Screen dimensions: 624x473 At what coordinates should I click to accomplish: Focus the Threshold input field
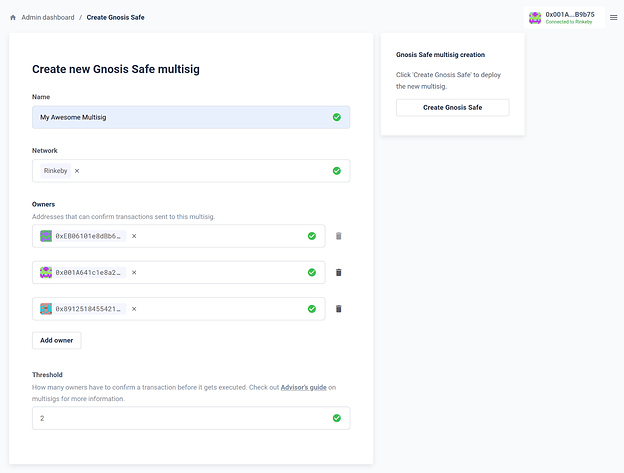180,418
